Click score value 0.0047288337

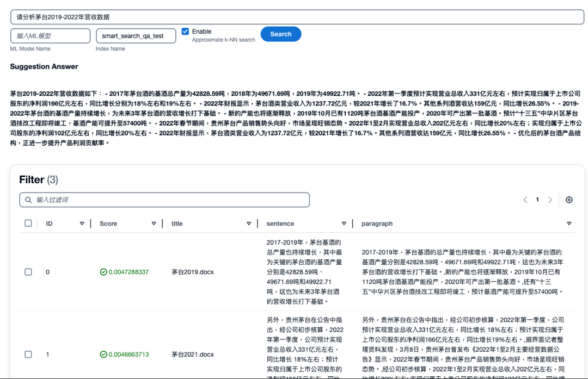[x=128, y=272]
